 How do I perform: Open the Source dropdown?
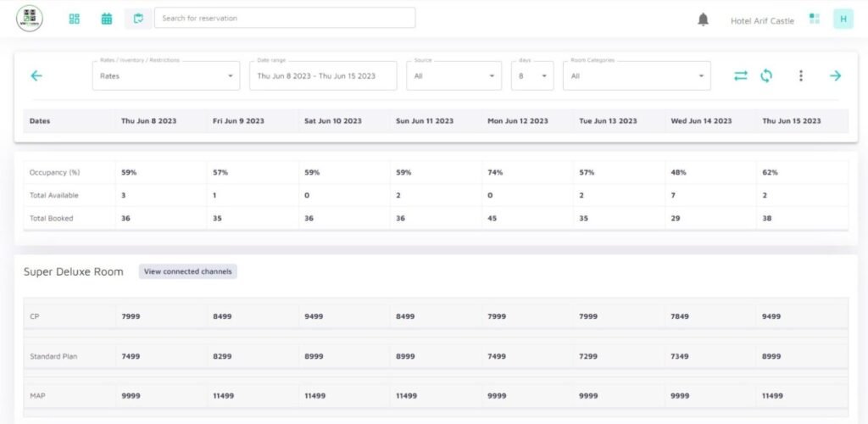pyautogui.click(x=453, y=75)
